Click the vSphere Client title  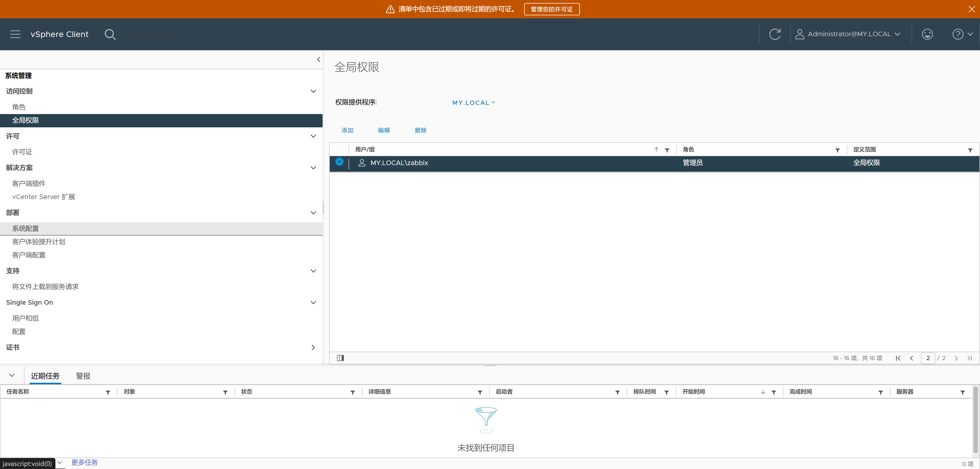point(59,34)
